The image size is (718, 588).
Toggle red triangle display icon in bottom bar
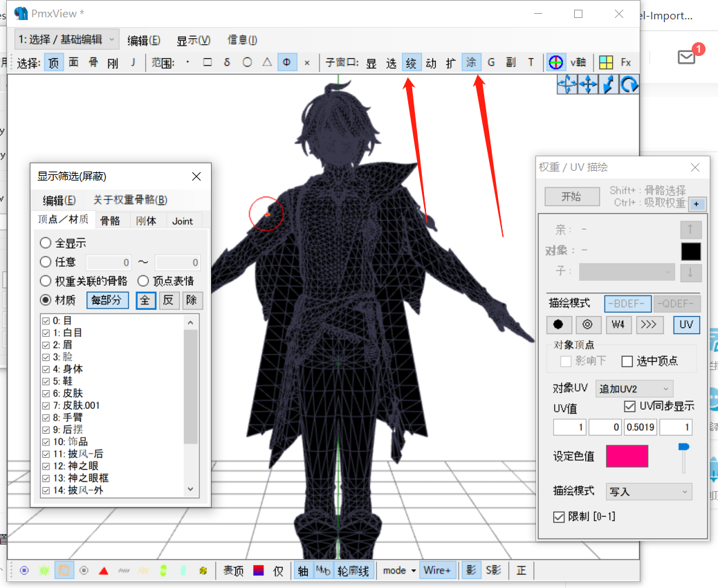coord(104,571)
